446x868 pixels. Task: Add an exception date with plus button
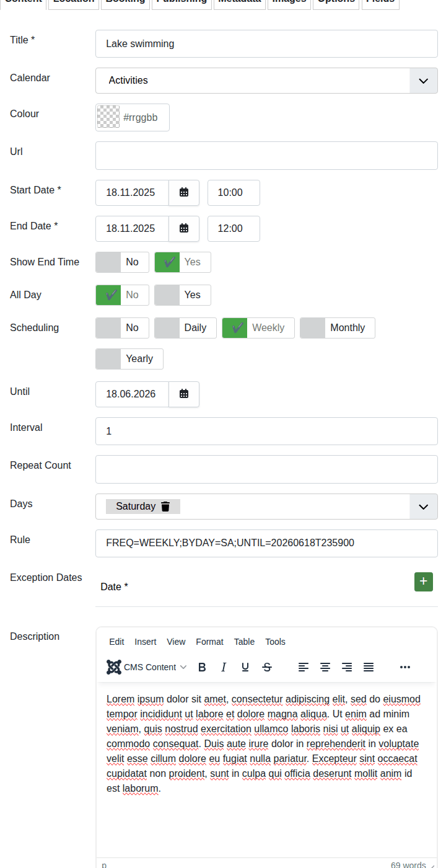(x=424, y=582)
